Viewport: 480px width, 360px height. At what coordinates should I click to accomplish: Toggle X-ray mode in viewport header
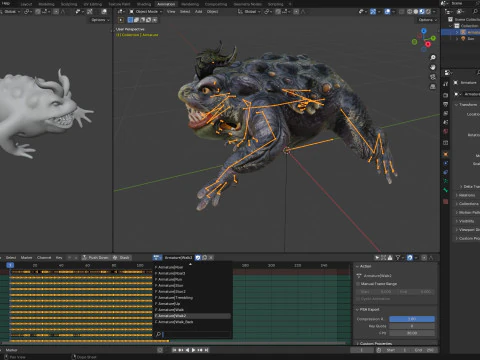click(x=402, y=11)
